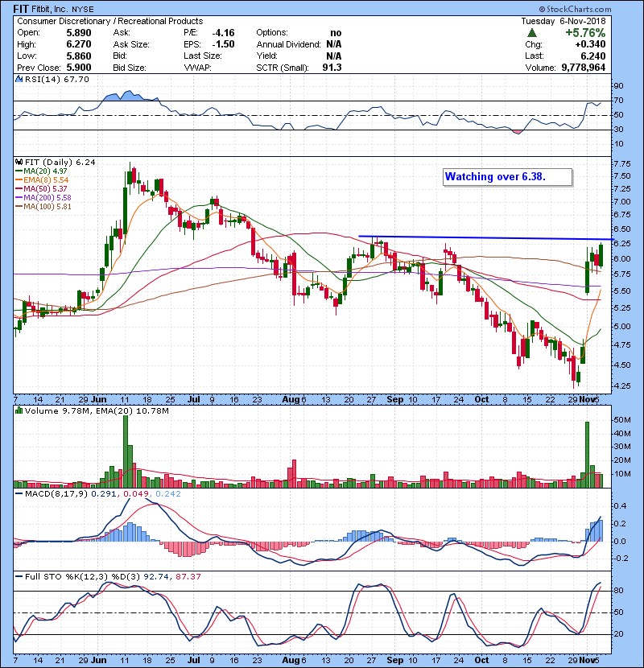Click the FIT (Daily) 6.24 chart label
The image size is (644, 668).
[x=60, y=163]
